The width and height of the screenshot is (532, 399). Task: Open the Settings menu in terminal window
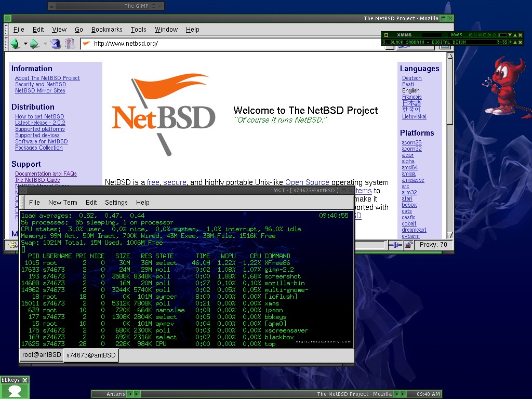[x=116, y=203]
